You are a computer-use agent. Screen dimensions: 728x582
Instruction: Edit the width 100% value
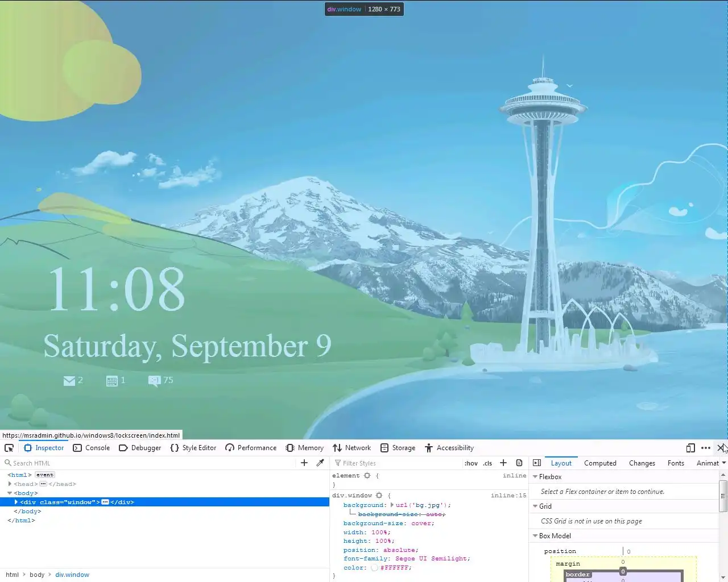pos(379,533)
